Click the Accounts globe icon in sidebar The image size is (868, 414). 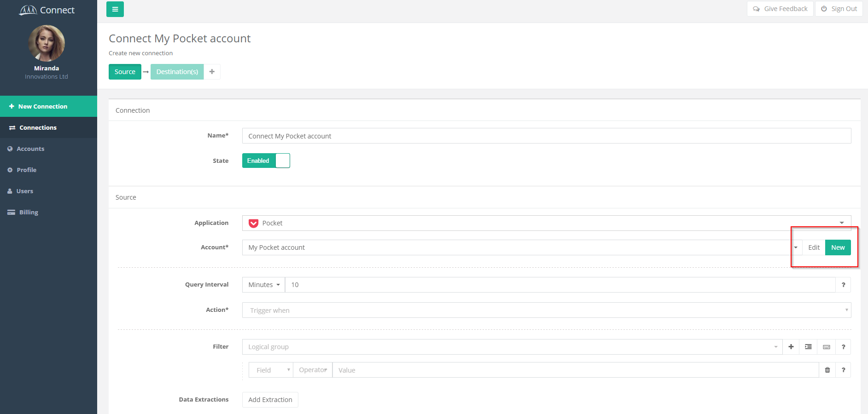click(x=11, y=149)
